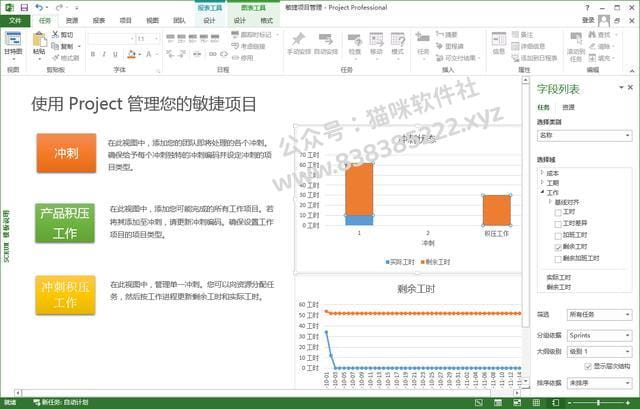Click the 里程碑 milestone insert icon
640x409 pixels.
(439, 46)
